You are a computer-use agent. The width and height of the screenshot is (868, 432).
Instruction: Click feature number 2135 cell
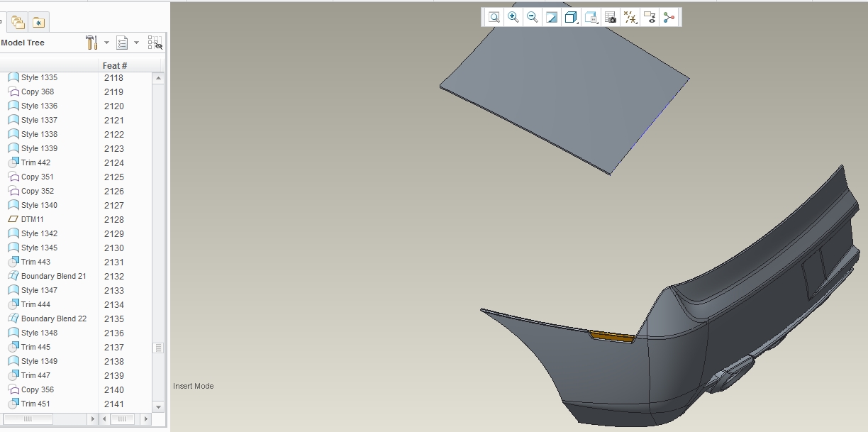(x=114, y=319)
